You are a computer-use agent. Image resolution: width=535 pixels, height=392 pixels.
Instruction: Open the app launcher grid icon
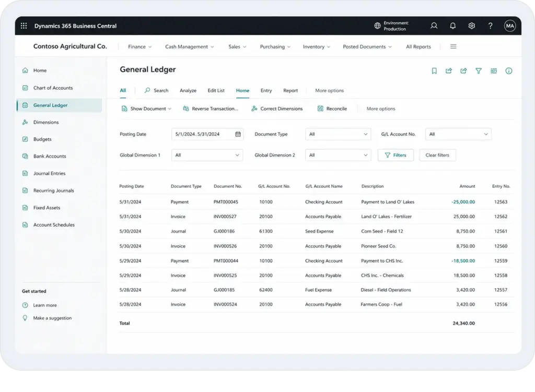tap(24, 26)
